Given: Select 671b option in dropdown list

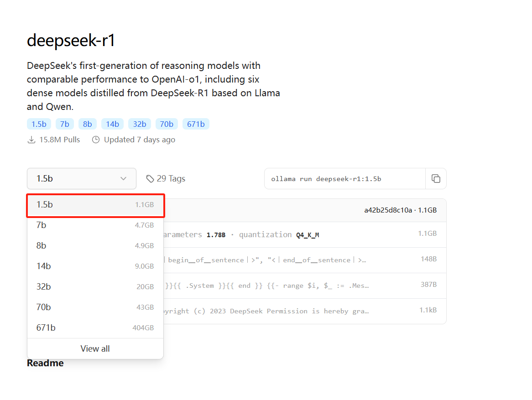Looking at the screenshot, I should 95,328.
